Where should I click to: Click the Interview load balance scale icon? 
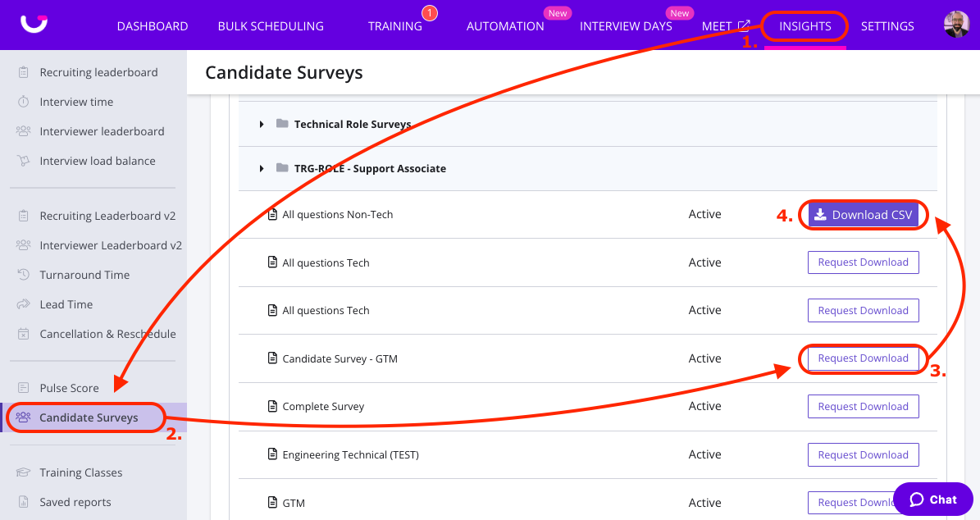point(23,161)
